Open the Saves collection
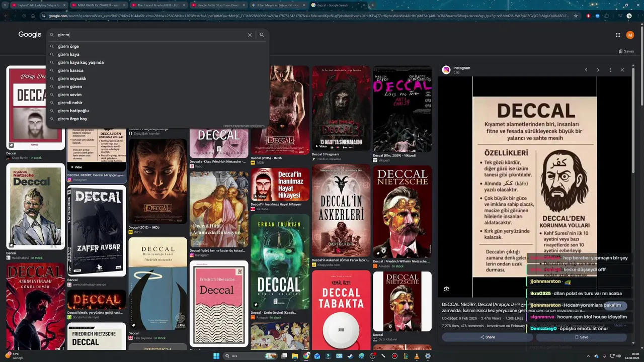This screenshot has width=644, height=362. click(x=626, y=51)
